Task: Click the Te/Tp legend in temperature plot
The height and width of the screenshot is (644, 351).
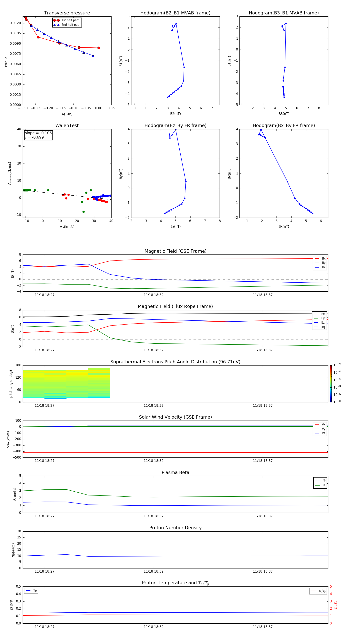Action: (x=318, y=591)
